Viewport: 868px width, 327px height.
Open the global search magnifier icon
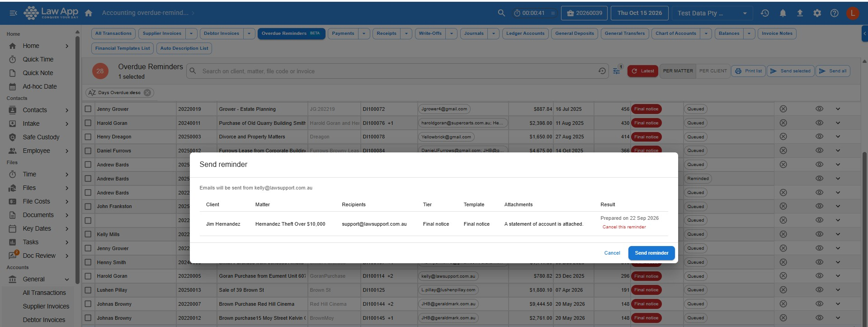(x=501, y=13)
